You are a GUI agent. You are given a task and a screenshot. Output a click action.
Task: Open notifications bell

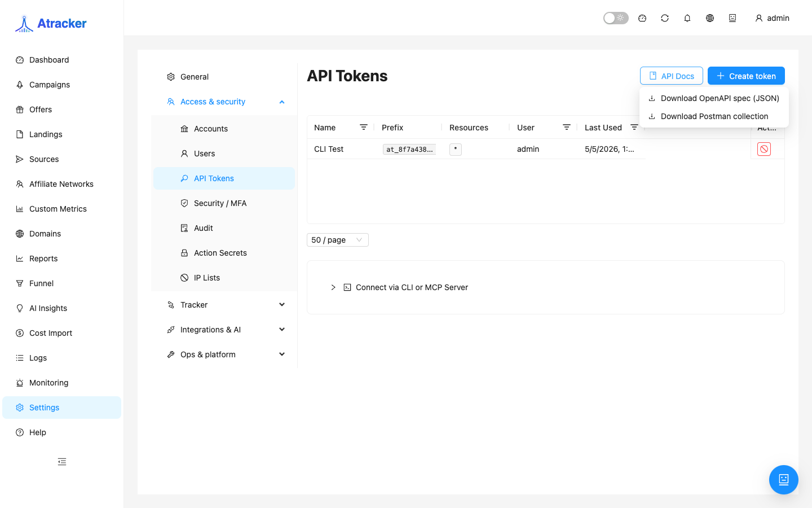687,18
